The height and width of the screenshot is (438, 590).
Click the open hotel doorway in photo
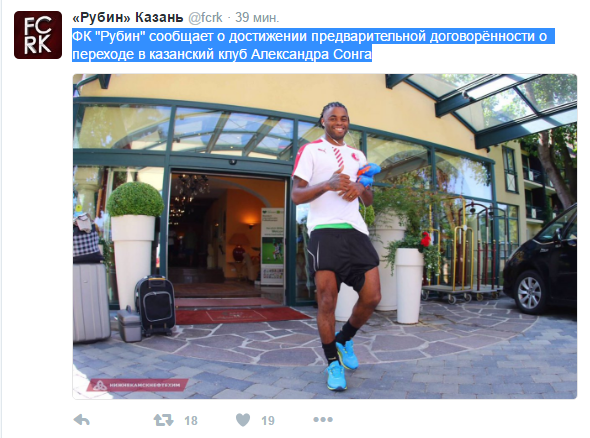[x=227, y=238]
